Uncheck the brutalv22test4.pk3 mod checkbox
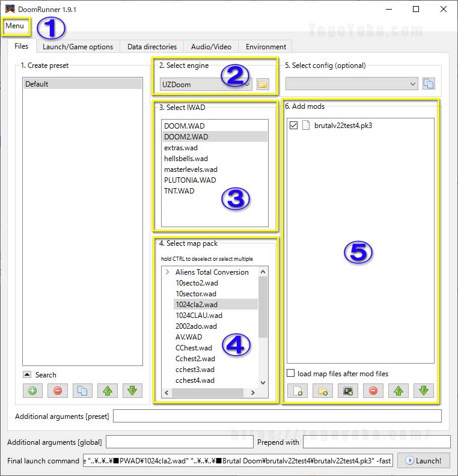Image resolution: width=458 pixels, height=476 pixels. tap(293, 126)
